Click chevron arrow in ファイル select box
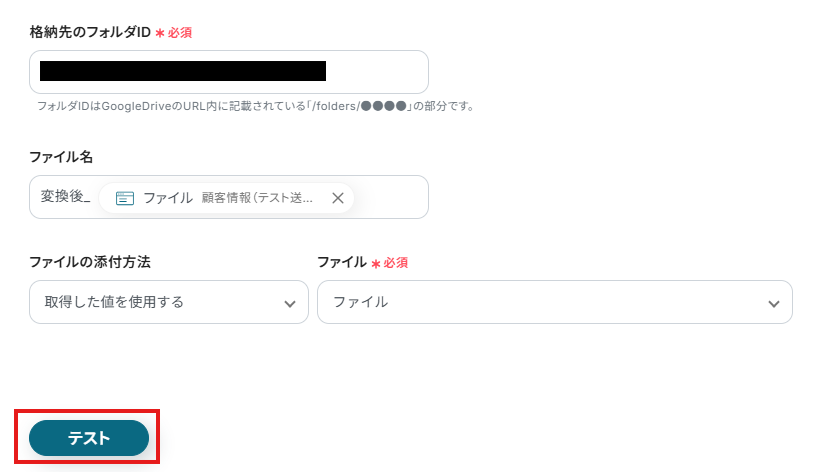Screen dimensions: 819x472 [x=773, y=303]
